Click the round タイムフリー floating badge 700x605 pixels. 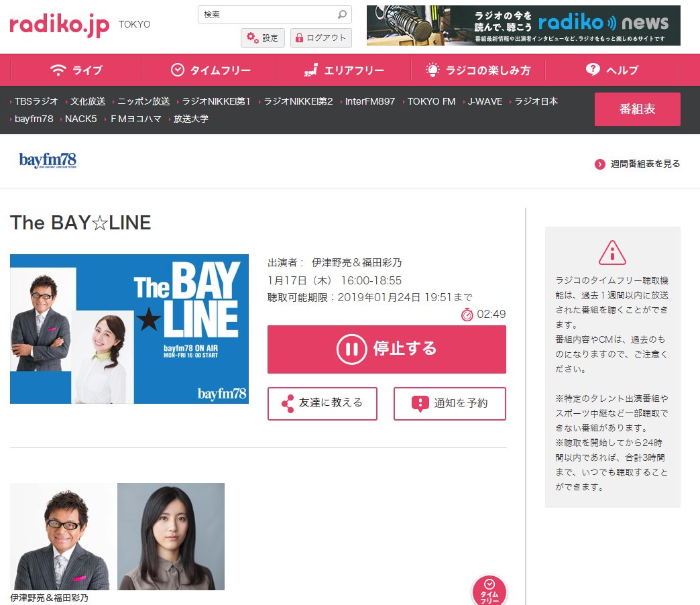coord(489,592)
